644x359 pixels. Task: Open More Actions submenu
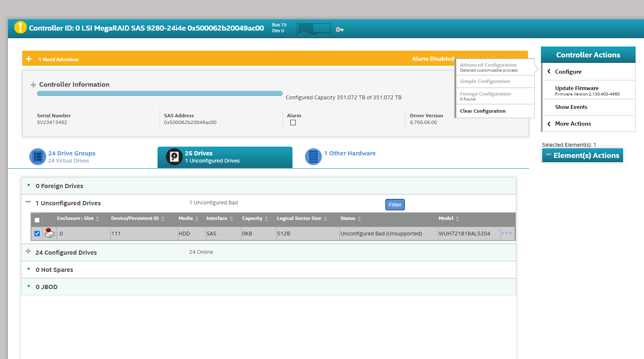point(588,124)
